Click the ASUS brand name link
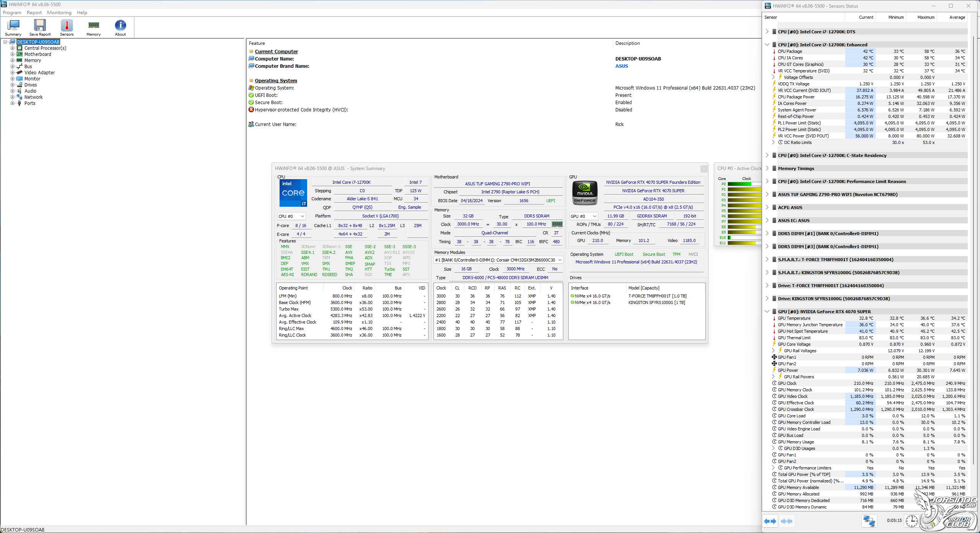 [x=622, y=66]
